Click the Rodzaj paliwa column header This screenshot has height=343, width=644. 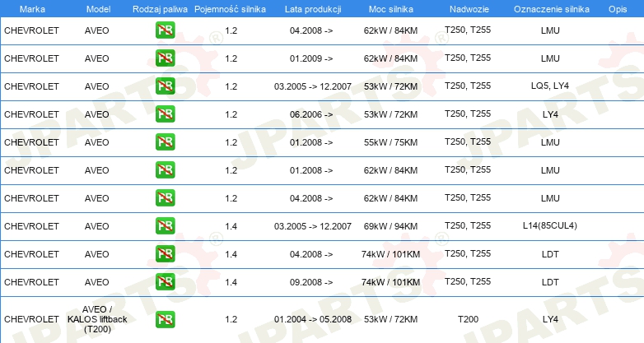click(160, 8)
